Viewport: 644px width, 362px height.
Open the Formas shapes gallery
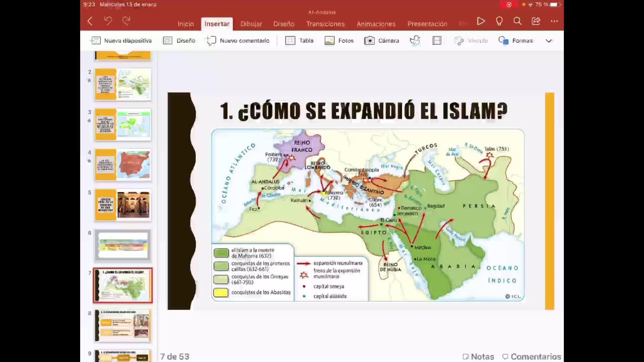[516, 41]
